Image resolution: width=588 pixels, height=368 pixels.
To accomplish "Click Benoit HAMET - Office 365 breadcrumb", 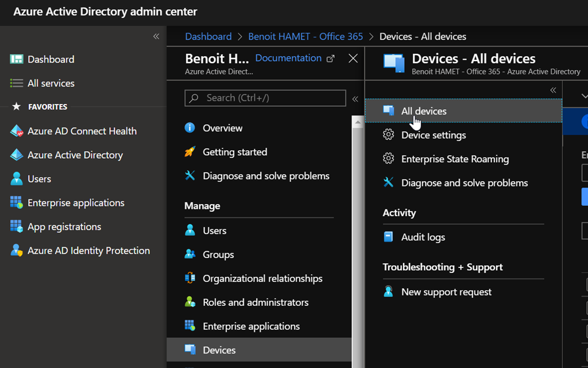I will click(305, 36).
